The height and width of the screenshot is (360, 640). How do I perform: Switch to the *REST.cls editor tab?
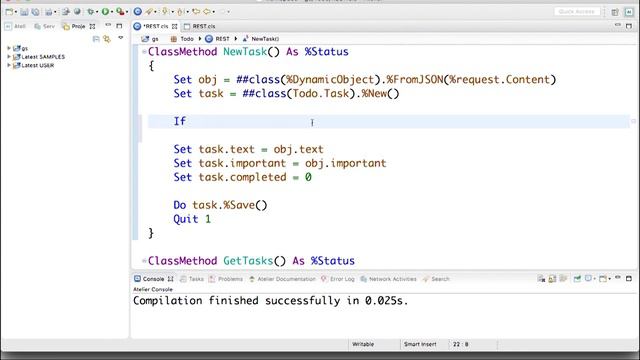(155, 26)
